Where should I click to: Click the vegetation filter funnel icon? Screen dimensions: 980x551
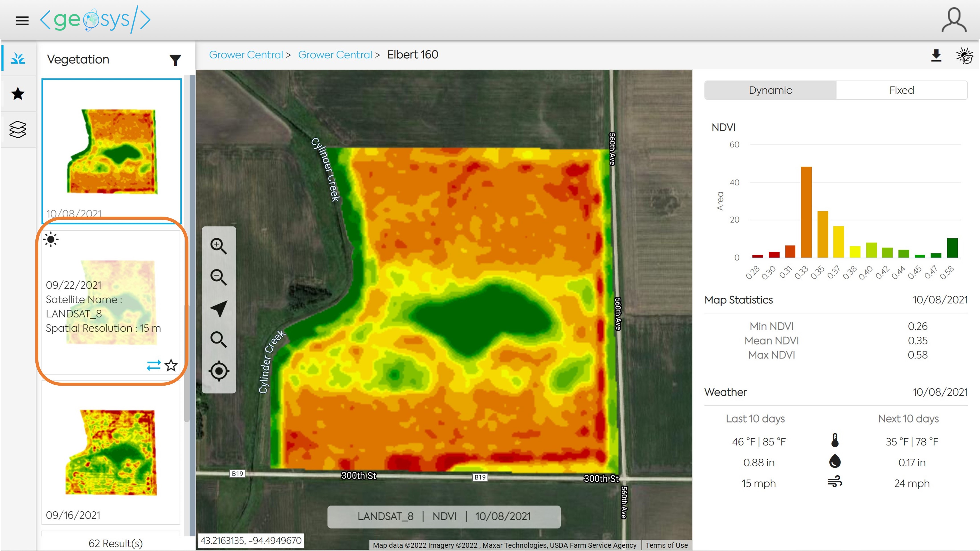point(175,60)
